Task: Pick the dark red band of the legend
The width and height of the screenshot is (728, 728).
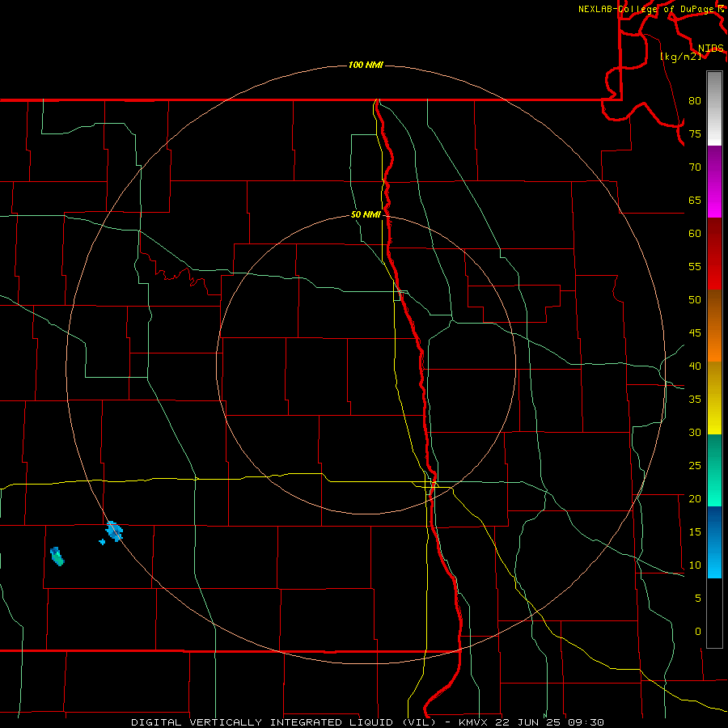Action: point(714,253)
